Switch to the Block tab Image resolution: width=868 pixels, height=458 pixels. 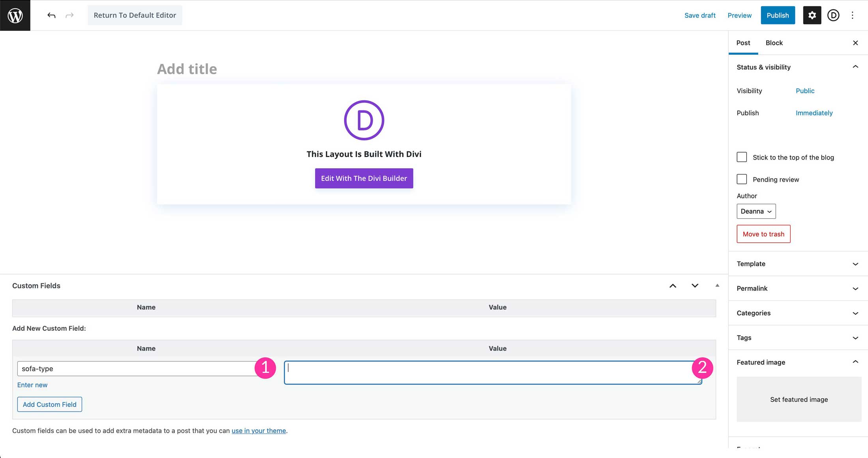774,43
